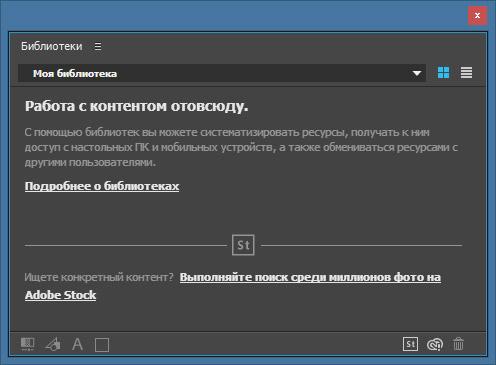Click the St Adobe Stock badge in divider
Screen dimensions: 496x365
coord(243,245)
